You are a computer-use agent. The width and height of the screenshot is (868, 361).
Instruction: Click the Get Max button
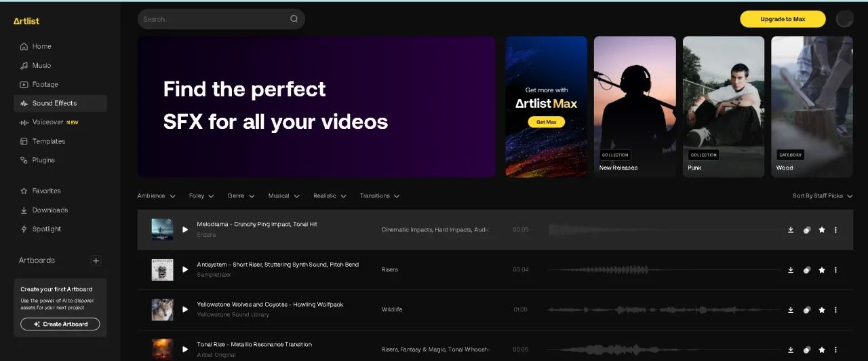(x=546, y=122)
